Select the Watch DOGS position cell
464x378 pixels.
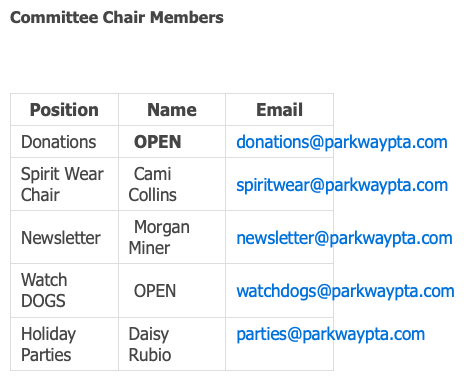[x=64, y=291]
